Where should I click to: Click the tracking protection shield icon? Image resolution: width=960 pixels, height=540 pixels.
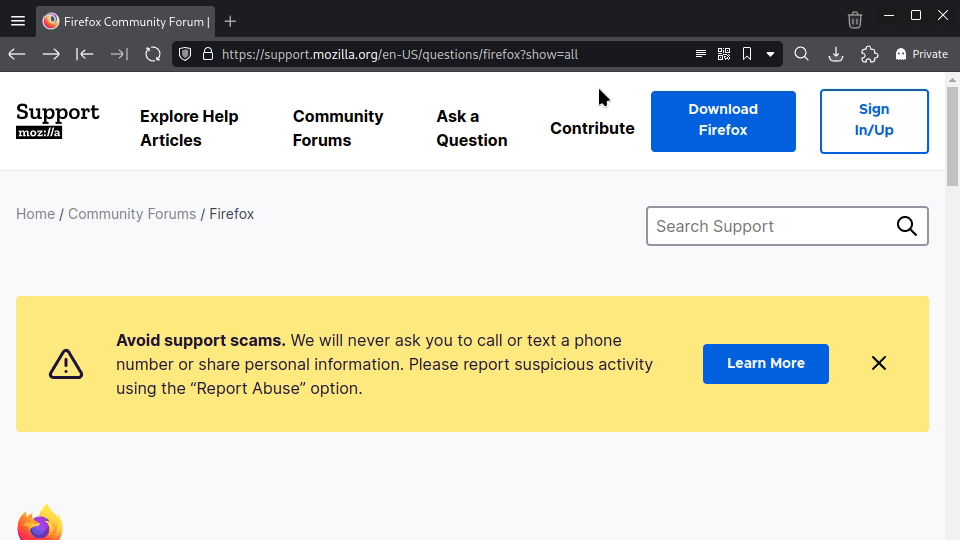pyautogui.click(x=185, y=54)
